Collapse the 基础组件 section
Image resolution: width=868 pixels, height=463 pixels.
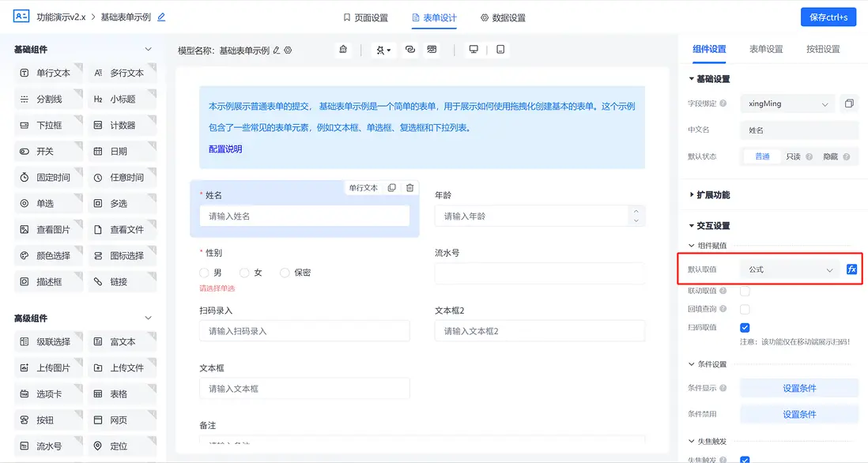coord(146,48)
